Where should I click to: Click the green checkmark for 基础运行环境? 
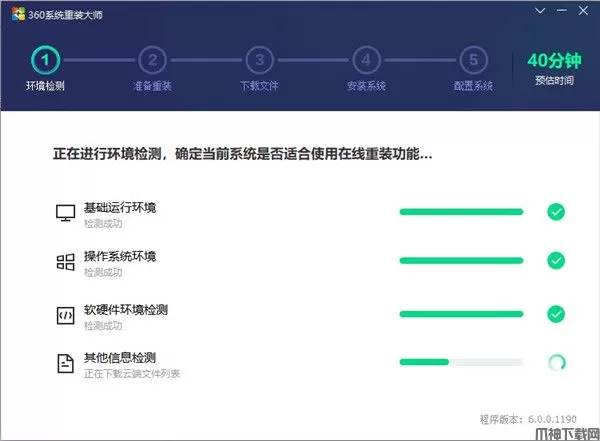[556, 212]
